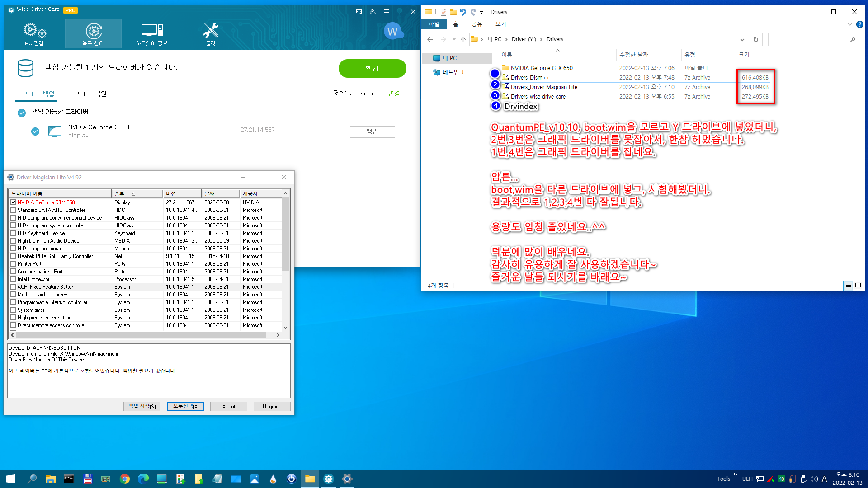Open Chrome from the taskbar

[x=125, y=479]
